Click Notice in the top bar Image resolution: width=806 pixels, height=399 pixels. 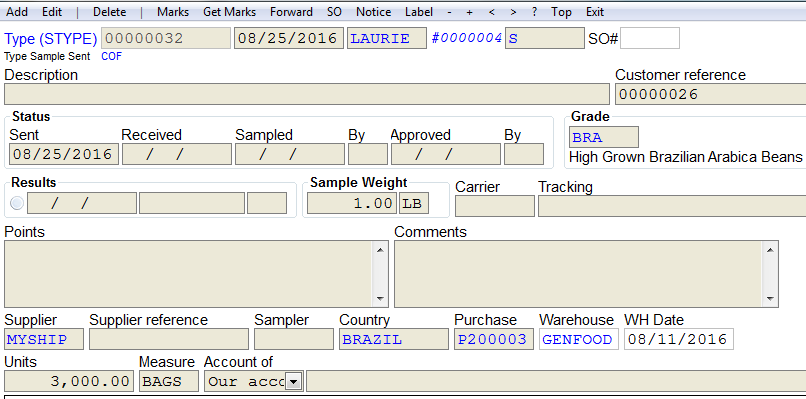[374, 12]
